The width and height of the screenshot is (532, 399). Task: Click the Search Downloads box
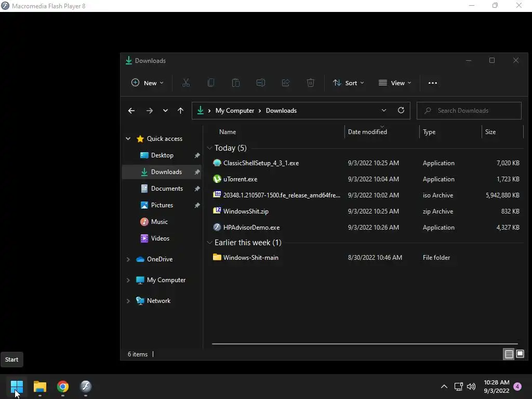tap(469, 111)
